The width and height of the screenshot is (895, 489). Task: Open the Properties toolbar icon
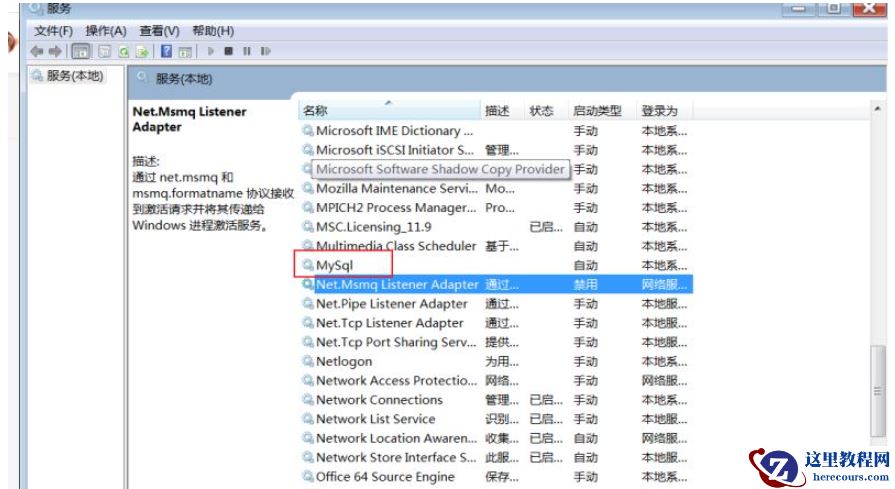tap(104, 51)
